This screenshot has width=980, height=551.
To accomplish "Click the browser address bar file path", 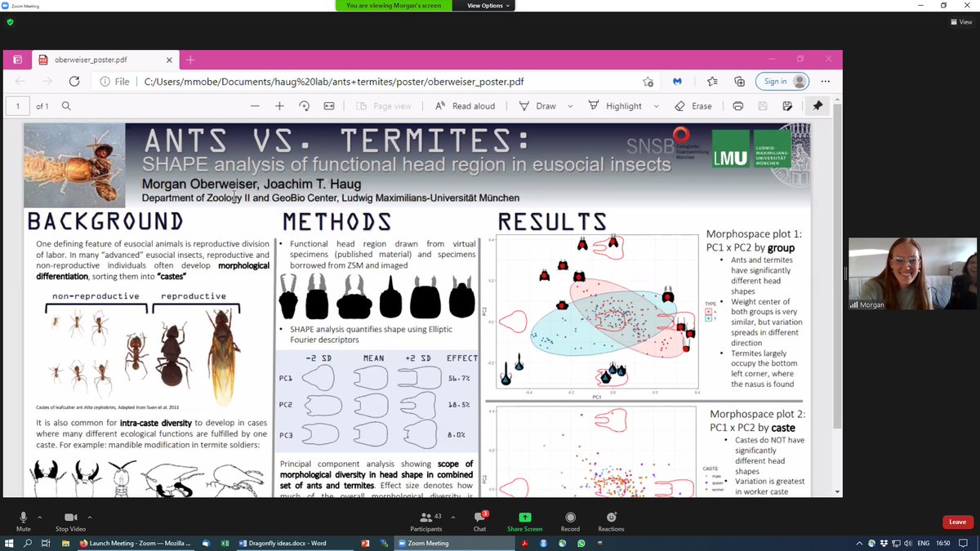I will pos(334,82).
